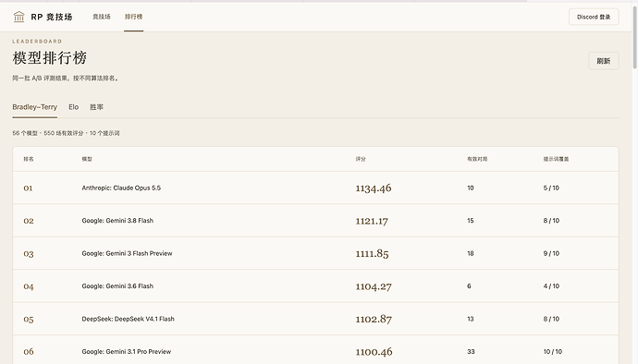
Task: Click the RP 竞技场 site title
Action: [52, 17]
